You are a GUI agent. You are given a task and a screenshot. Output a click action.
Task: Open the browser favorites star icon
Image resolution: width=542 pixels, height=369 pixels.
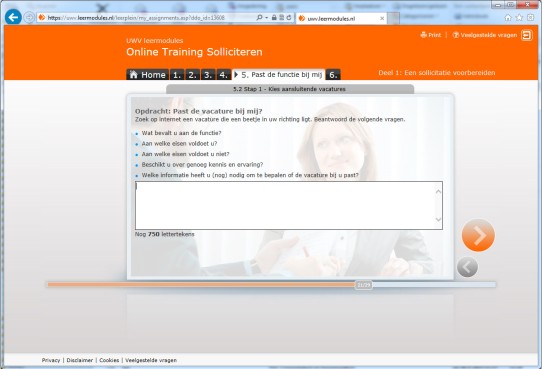pyautogui.click(x=519, y=18)
